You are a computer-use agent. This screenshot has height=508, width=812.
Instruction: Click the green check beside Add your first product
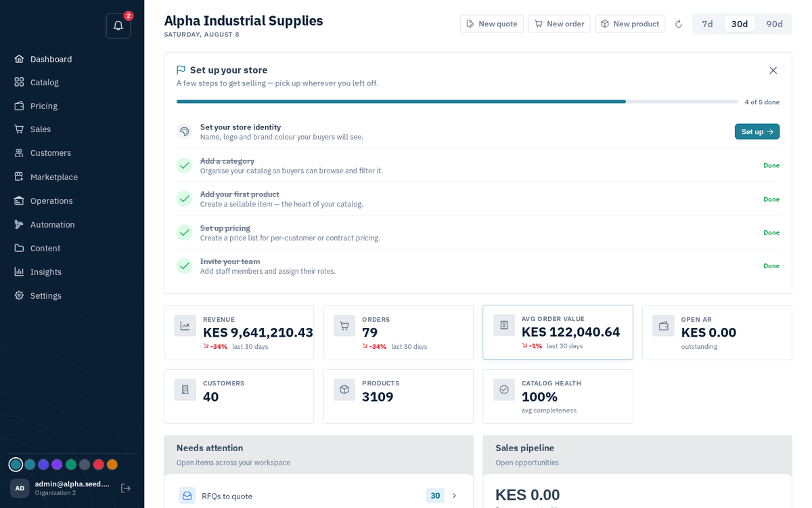tap(185, 198)
